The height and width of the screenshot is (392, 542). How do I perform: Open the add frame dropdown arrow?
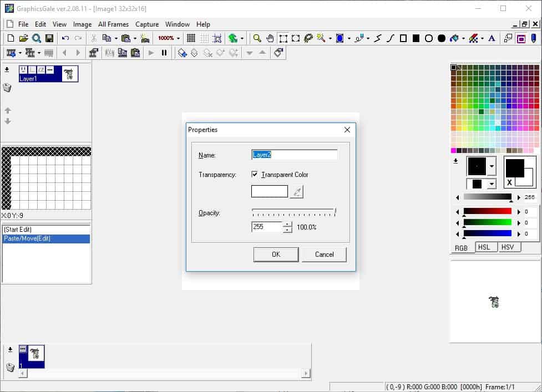(x=20, y=53)
